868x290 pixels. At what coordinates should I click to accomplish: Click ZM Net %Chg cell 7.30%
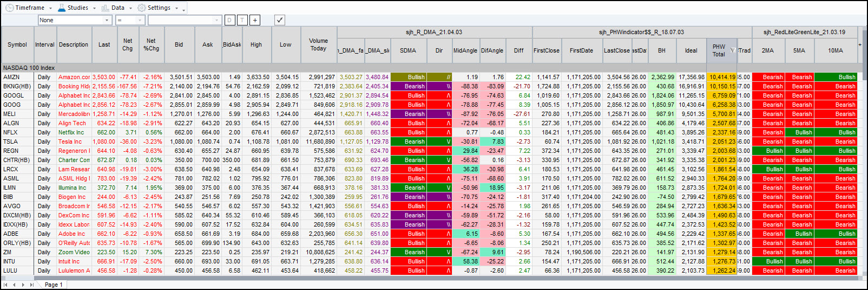point(151,252)
